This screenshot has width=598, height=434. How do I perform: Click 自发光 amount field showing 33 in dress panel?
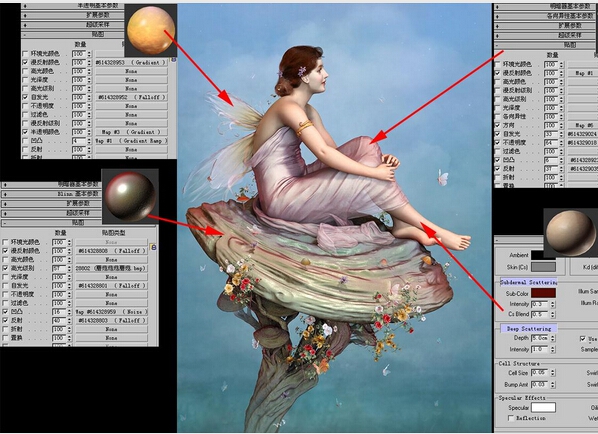coord(551,134)
